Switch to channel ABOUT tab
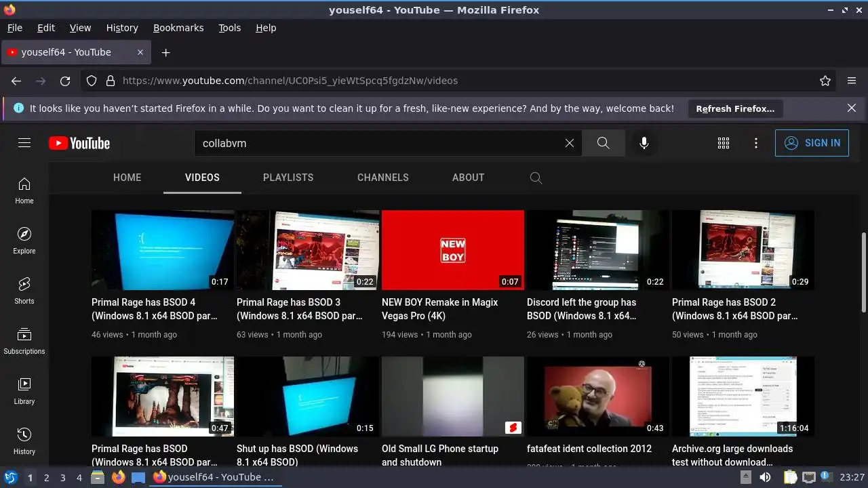Image resolution: width=868 pixels, height=488 pixels. click(468, 178)
